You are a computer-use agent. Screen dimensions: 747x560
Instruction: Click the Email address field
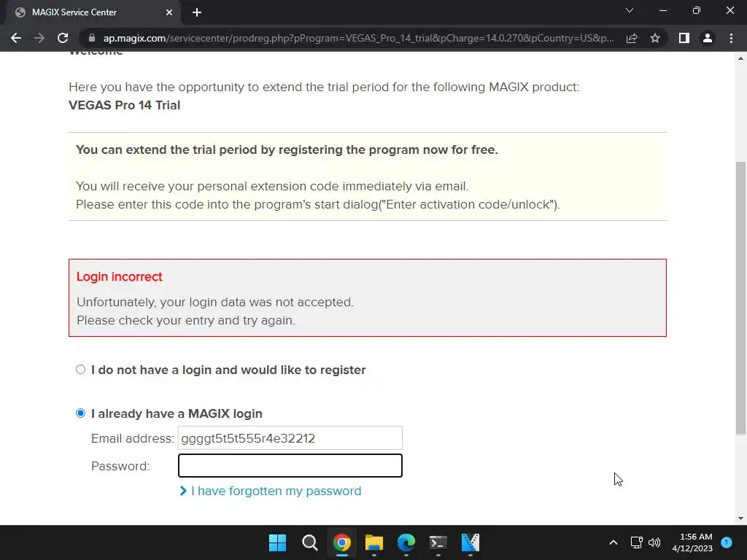click(290, 437)
